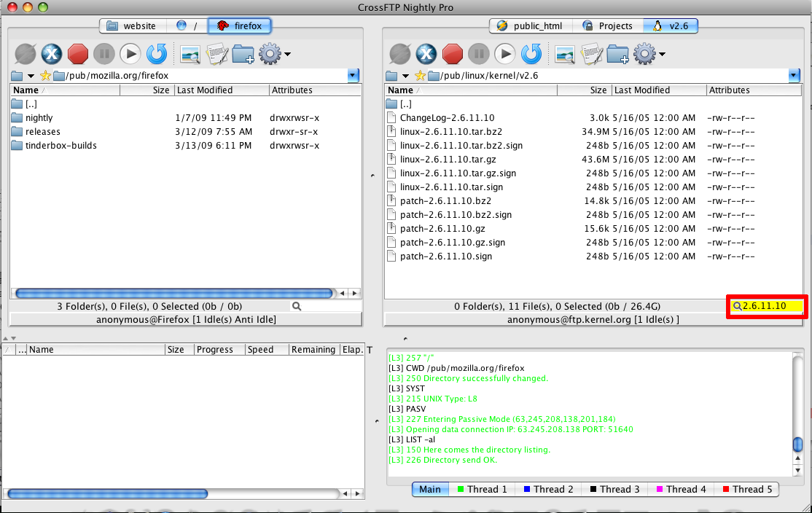The height and width of the screenshot is (513, 812).
Task: Select the firefox tab
Action: (x=239, y=26)
